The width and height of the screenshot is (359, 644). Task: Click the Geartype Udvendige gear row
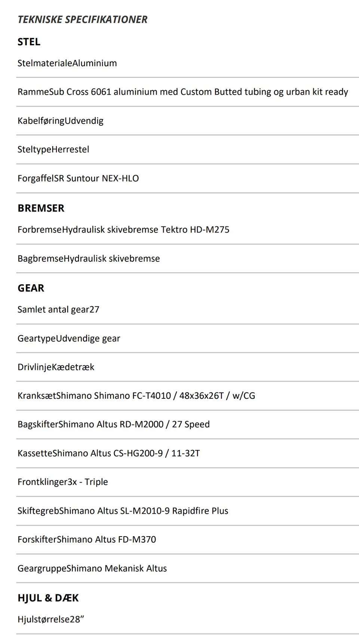click(69, 338)
